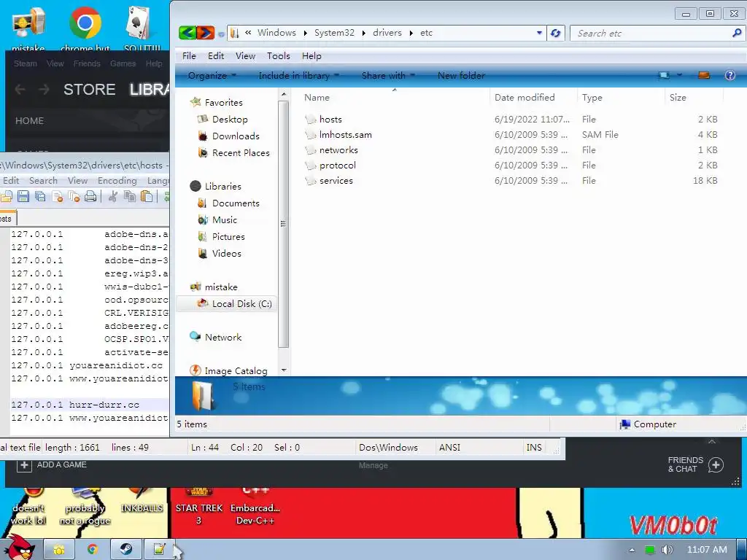Sort by the Date modified column header
This screenshot has width=747, height=560.
(x=525, y=97)
